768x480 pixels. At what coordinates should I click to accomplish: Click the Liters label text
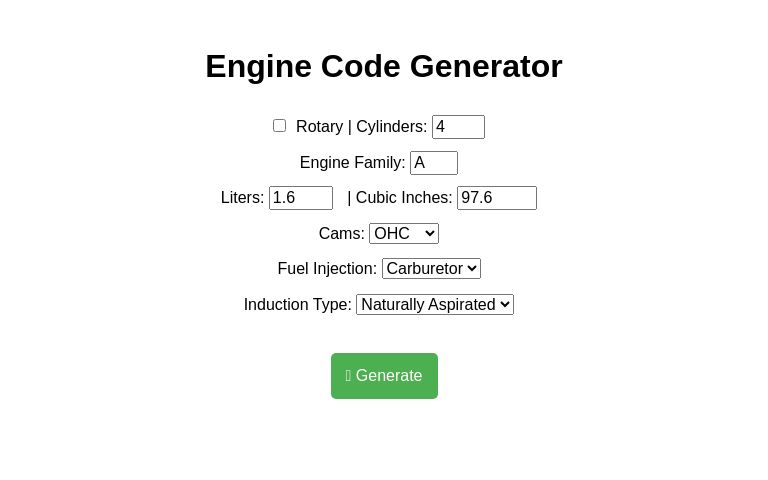coord(242,198)
